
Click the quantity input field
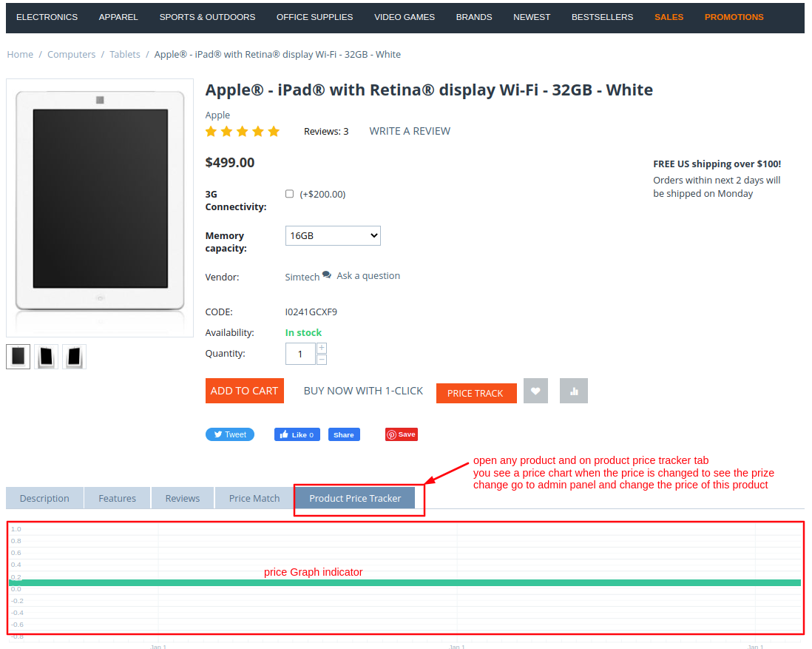click(x=300, y=354)
